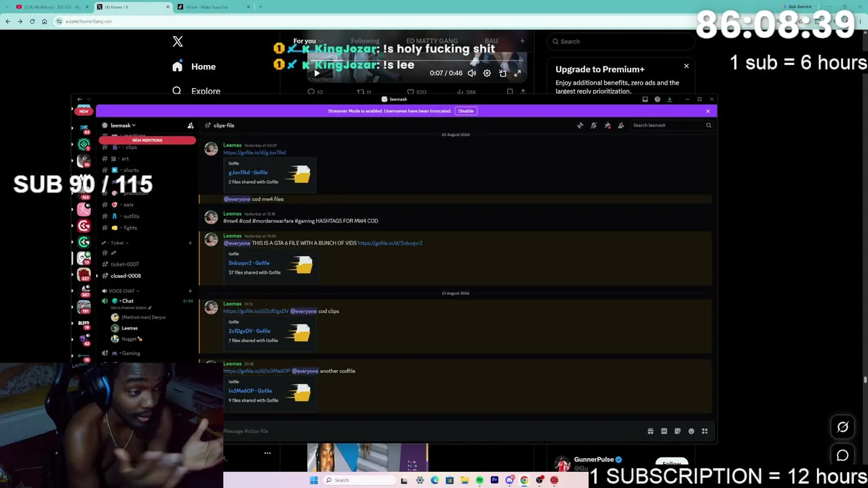Mute the X video player
The image size is (868, 488).
(471, 73)
